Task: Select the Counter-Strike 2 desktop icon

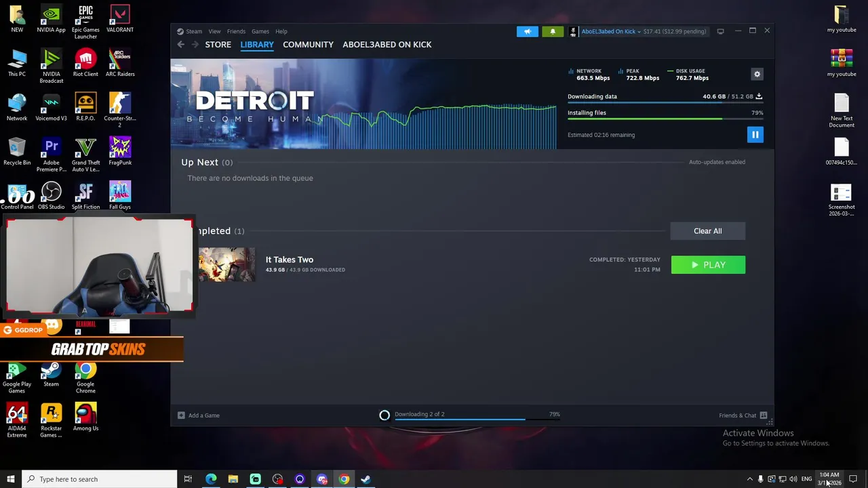Action: 120,110
